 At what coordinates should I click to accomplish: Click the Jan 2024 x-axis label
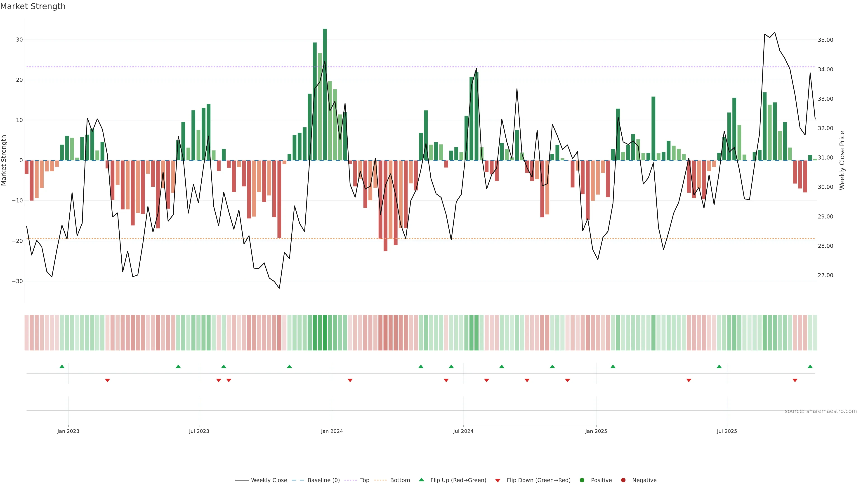(332, 431)
